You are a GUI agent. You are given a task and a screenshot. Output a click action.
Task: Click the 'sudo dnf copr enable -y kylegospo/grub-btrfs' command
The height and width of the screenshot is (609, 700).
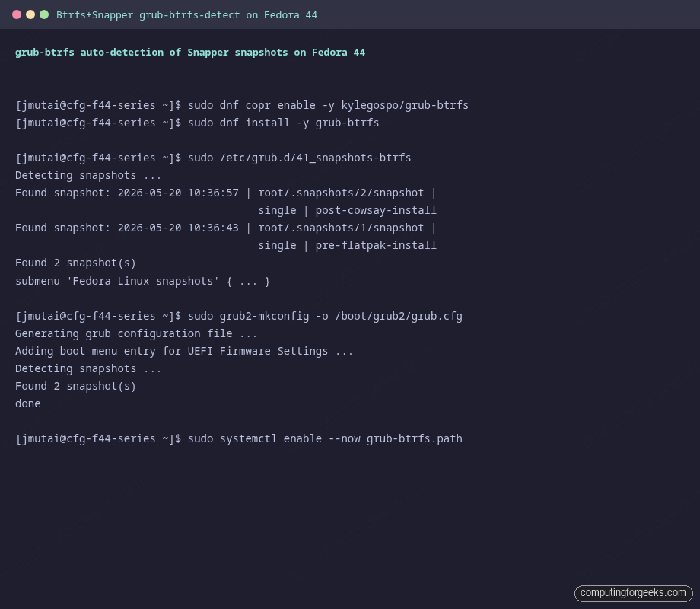point(328,106)
